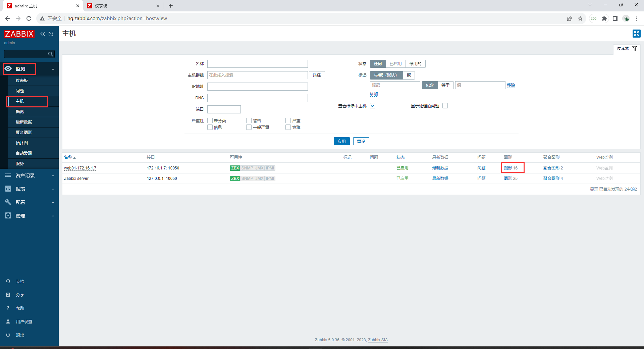Bookmark this page with star icon
The width and height of the screenshot is (644, 349).
coord(580,18)
